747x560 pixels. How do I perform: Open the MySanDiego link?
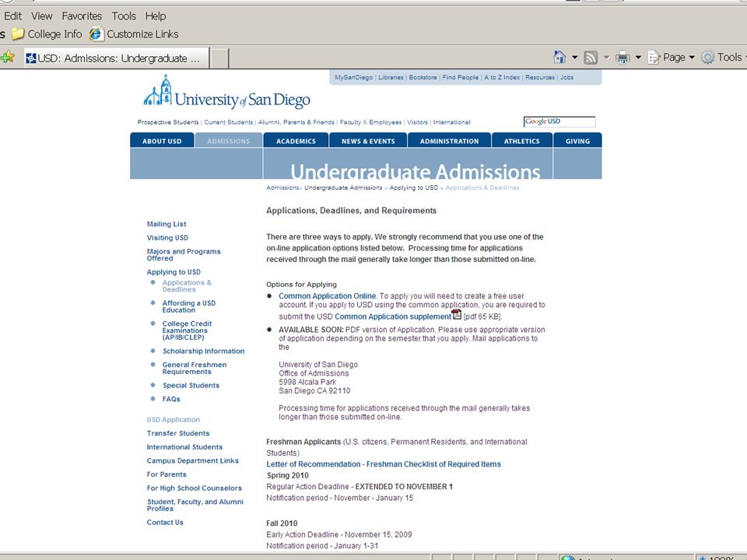click(x=353, y=77)
